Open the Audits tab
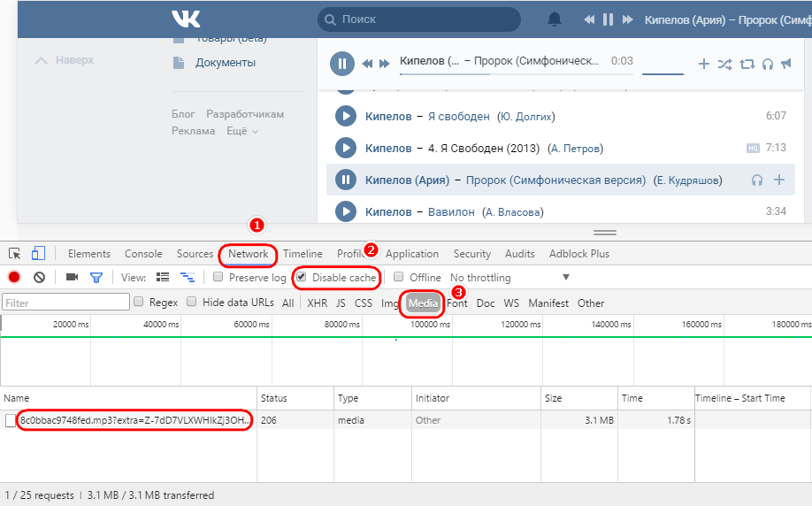The image size is (812, 506). (x=519, y=254)
